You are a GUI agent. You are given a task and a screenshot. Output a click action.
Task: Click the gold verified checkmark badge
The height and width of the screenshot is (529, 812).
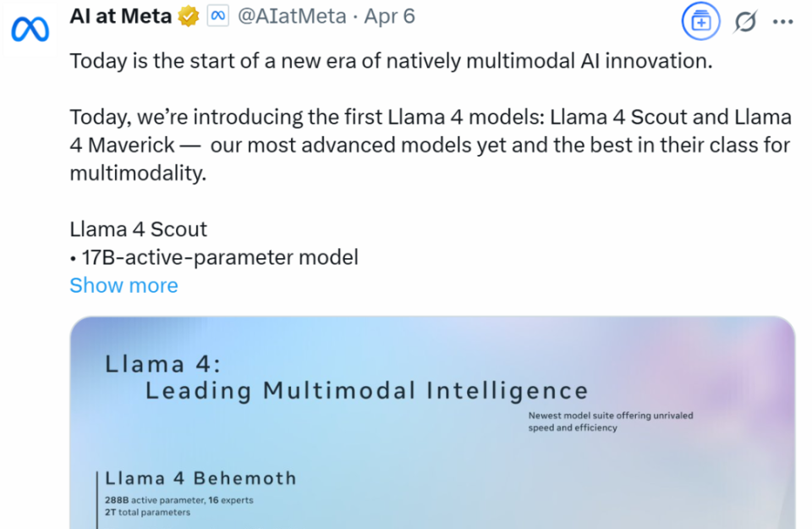[188, 17]
